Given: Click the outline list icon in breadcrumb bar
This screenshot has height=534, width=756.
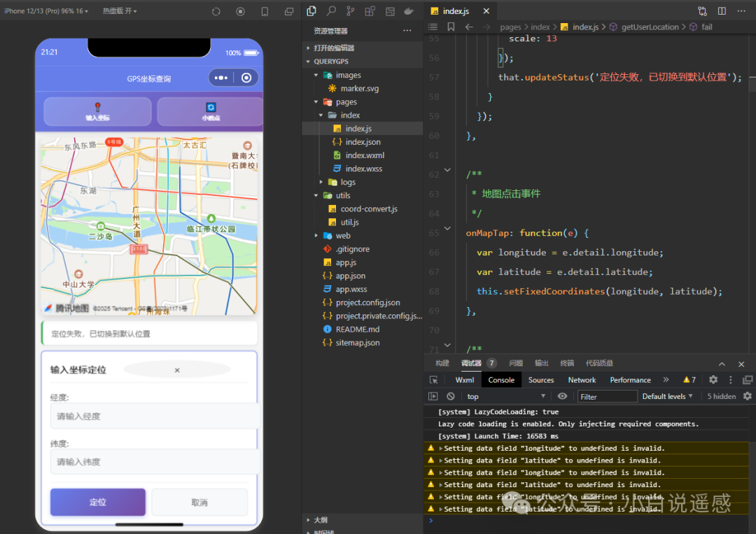Looking at the screenshot, I should click(x=433, y=27).
